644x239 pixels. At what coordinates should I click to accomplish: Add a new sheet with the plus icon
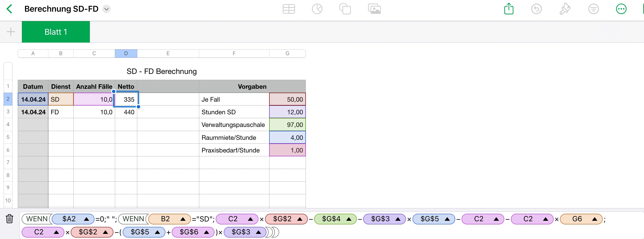pos(11,32)
